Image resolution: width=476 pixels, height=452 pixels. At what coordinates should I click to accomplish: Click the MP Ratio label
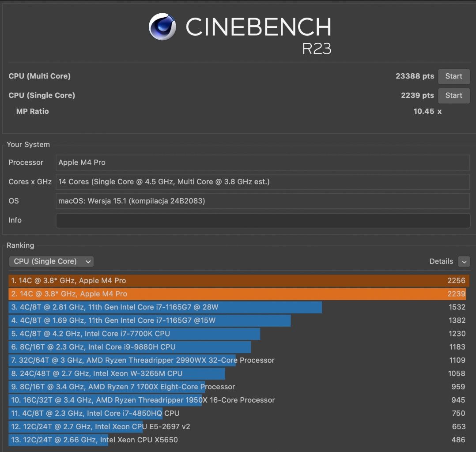[x=33, y=111]
